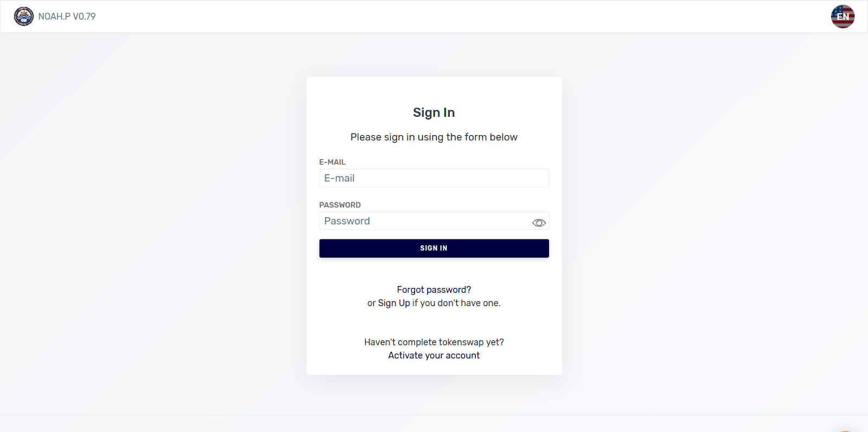This screenshot has height=432, width=868.
Task: Click the E-MAIL field label
Action: click(332, 162)
